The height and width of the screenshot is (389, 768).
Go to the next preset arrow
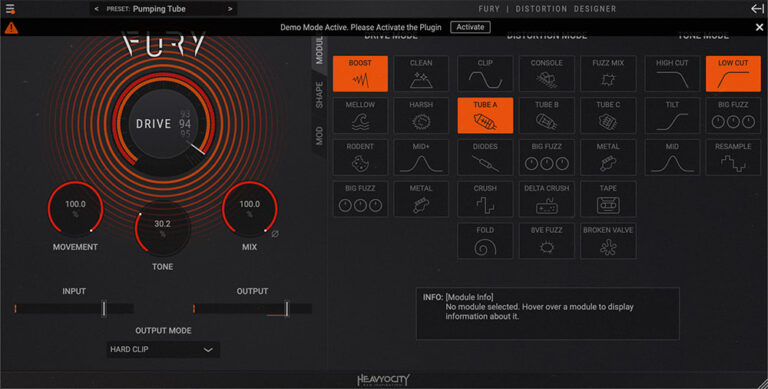[230, 9]
